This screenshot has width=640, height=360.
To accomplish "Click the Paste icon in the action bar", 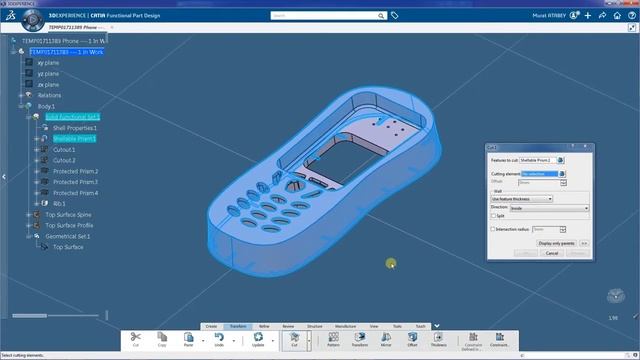I will pyautogui.click(x=188, y=337).
